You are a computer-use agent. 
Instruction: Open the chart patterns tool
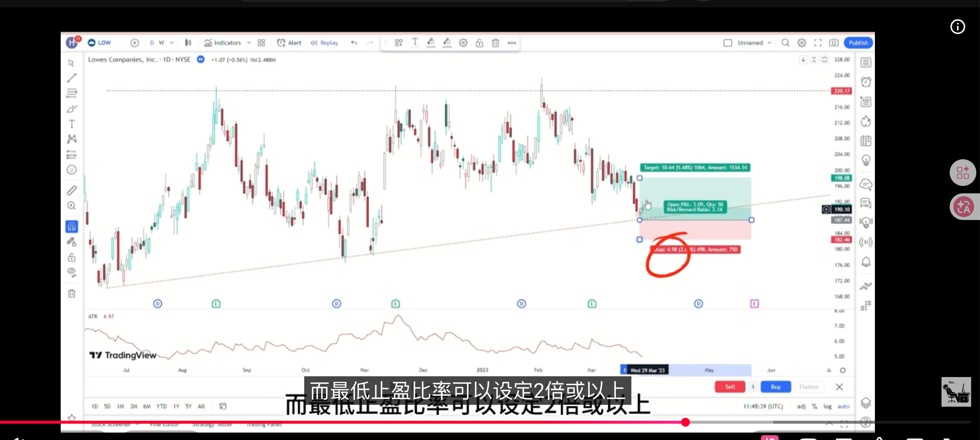tap(71, 139)
